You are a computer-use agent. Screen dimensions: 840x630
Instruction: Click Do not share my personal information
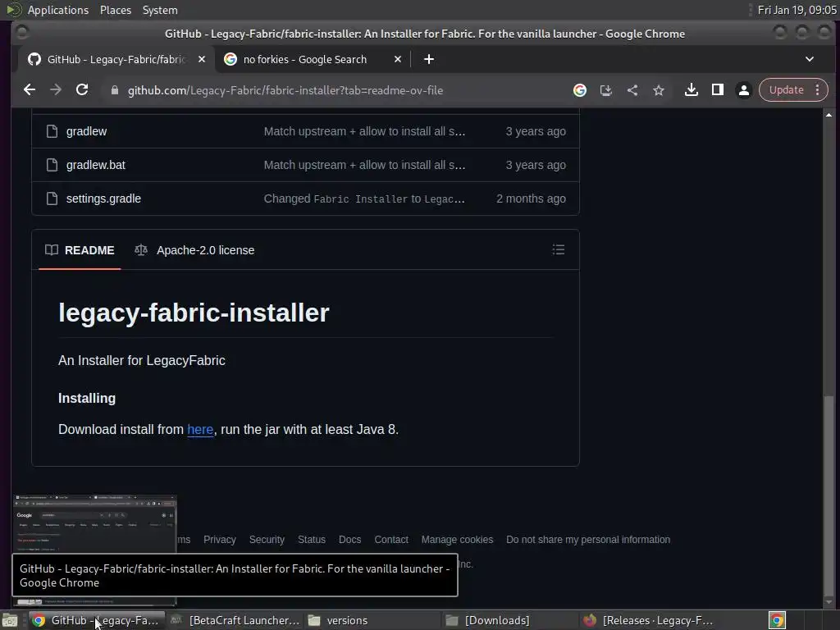(587, 540)
